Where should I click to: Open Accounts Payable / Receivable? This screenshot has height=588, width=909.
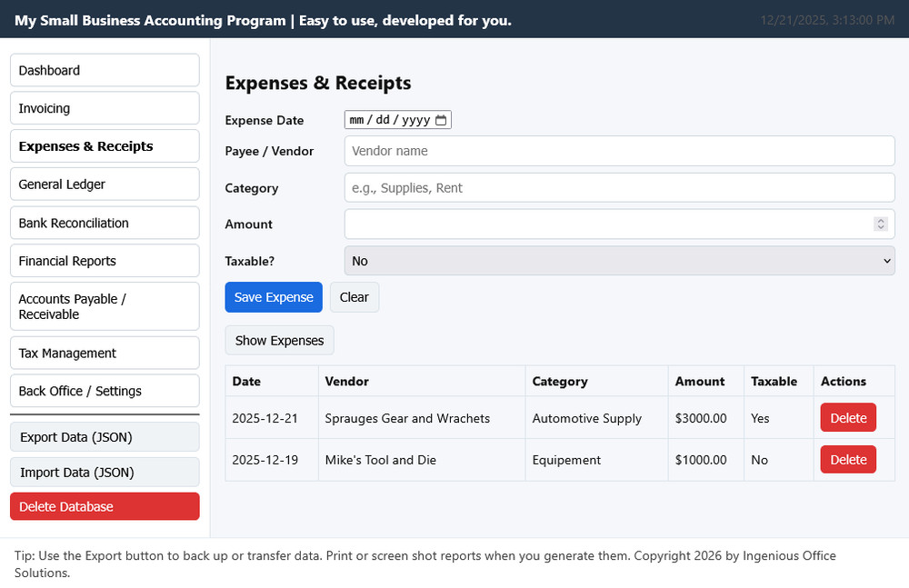(104, 305)
